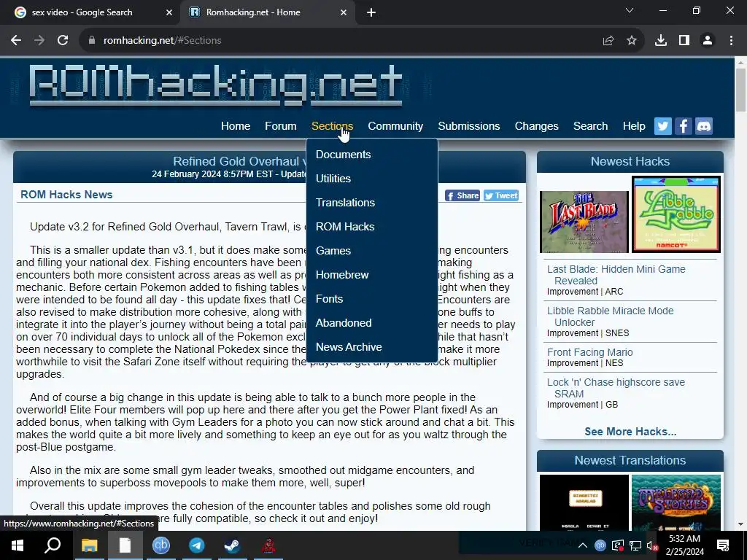Viewport: 747px width, 560px height.
Task: Select Fonts in Sections menu
Action: pyautogui.click(x=329, y=298)
